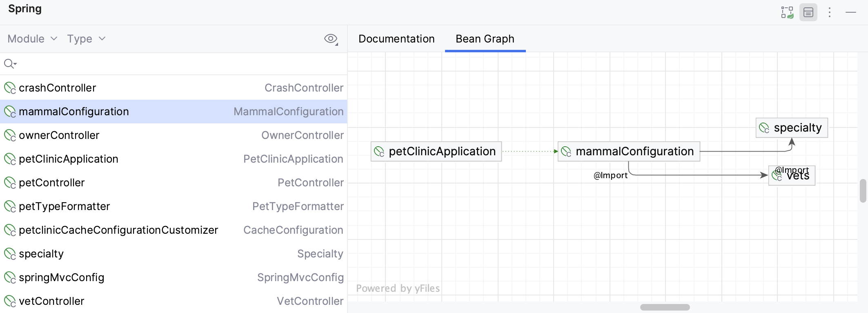The image size is (868, 313).
Task: Switch to the Documentation tab
Action: pos(396,39)
